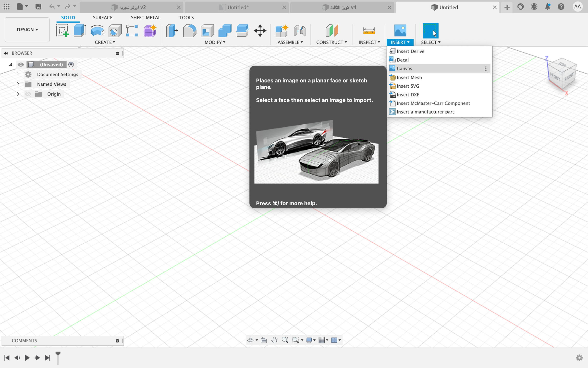Open timeline settings gear
The height and width of the screenshot is (368, 588).
pos(579,358)
